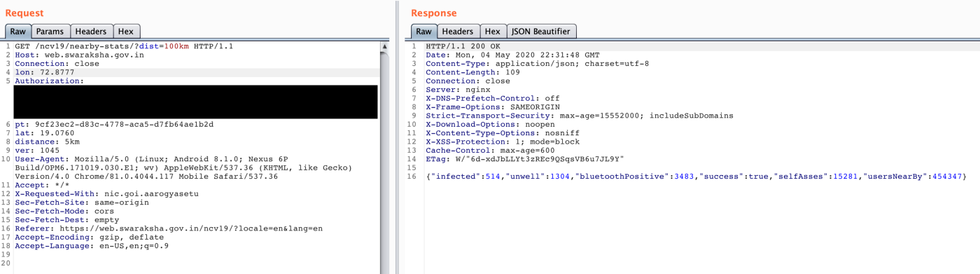Open the Request Headers tab
Screen dimensions: 980x274
point(91,32)
